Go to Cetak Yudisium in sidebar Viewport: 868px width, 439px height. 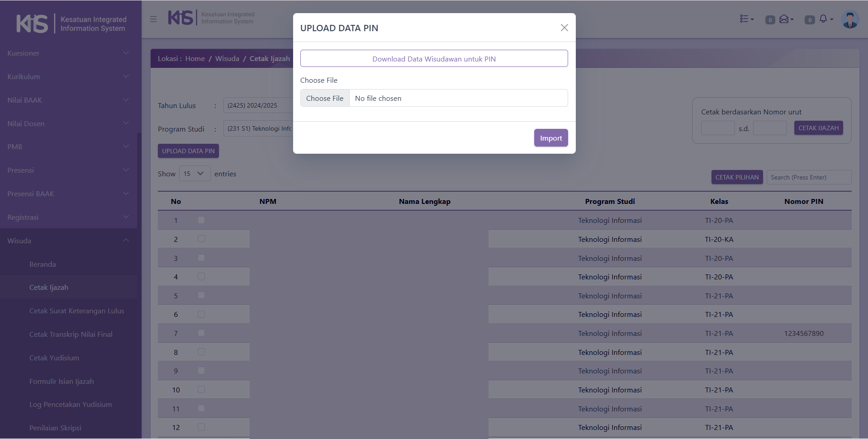(54, 358)
